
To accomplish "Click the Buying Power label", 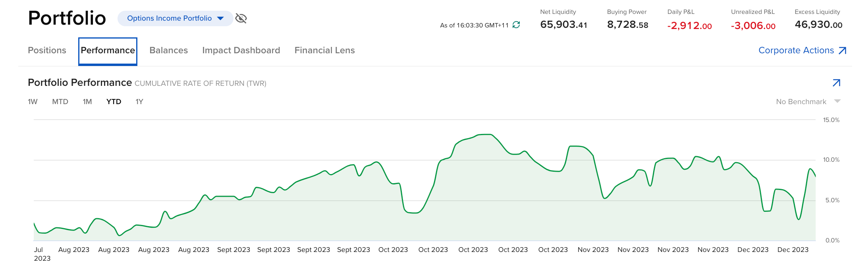I will click(627, 12).
